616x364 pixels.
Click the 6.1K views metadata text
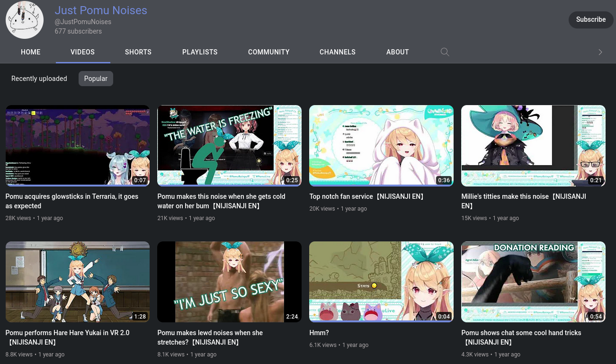click(x=323, y=345)
